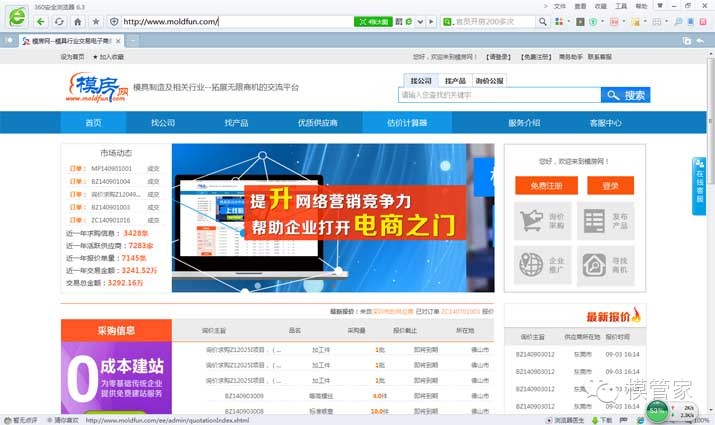Click the blue 搜索 search button
This screenshot has height=425, width=715.
(625, 95)
